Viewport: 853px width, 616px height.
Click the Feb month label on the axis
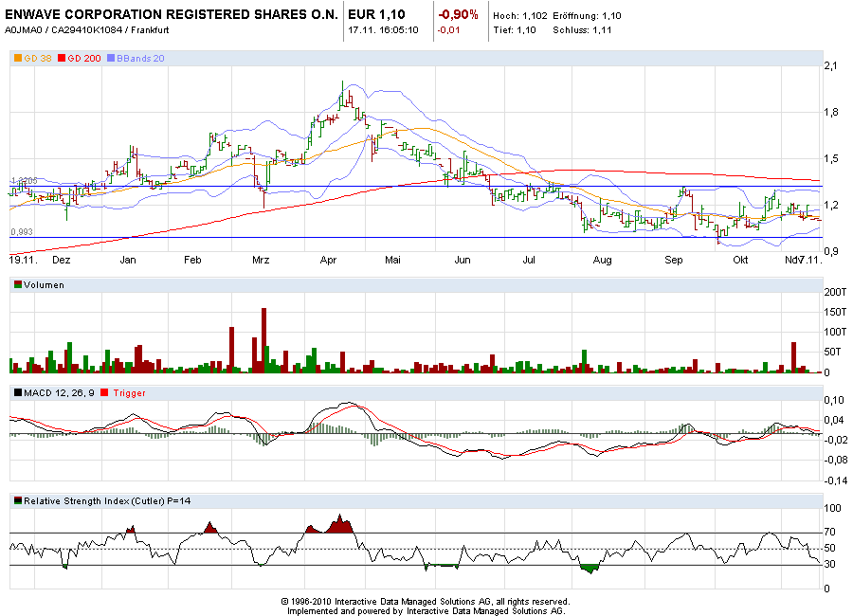click(192, 260)
